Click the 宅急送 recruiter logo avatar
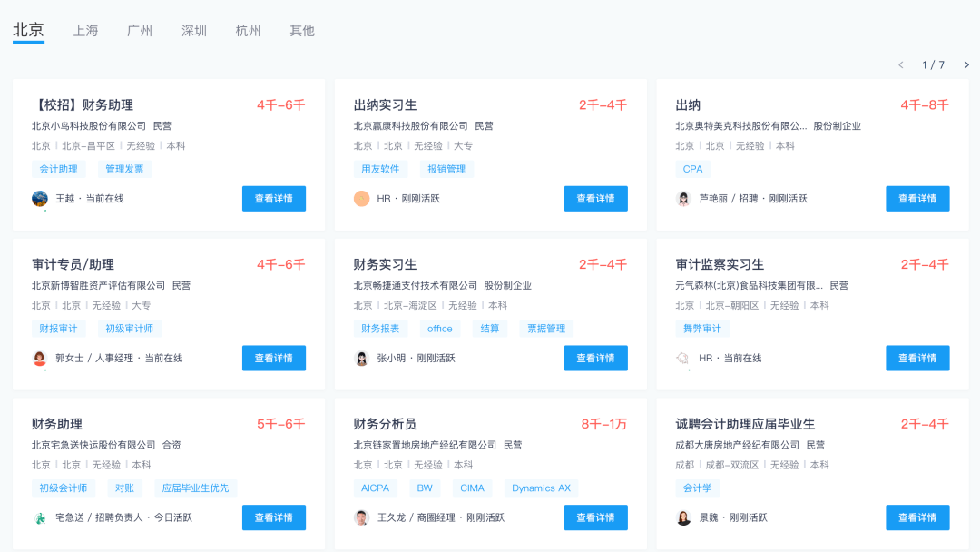980x552 pixels. [40, 517]
